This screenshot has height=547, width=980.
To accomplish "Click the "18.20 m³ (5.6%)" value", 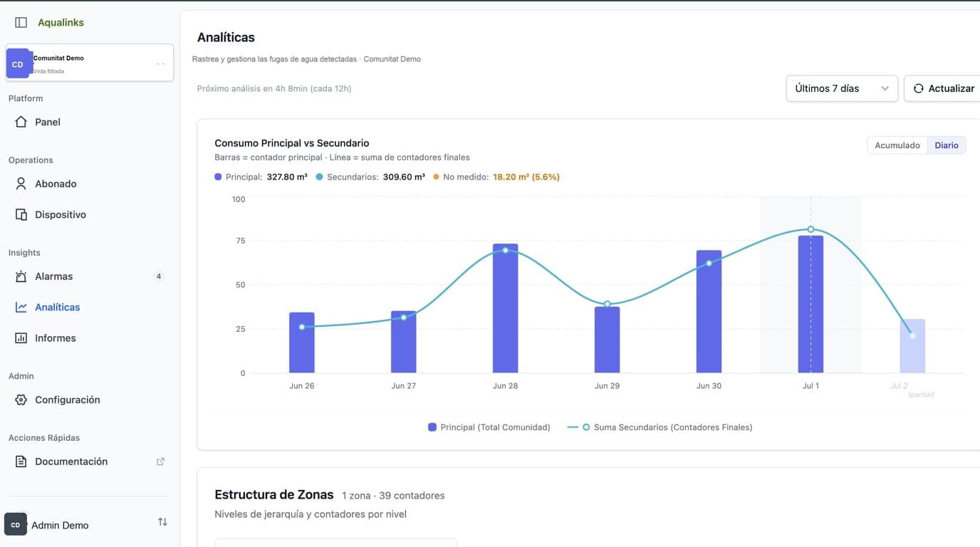I will (526, 177).
